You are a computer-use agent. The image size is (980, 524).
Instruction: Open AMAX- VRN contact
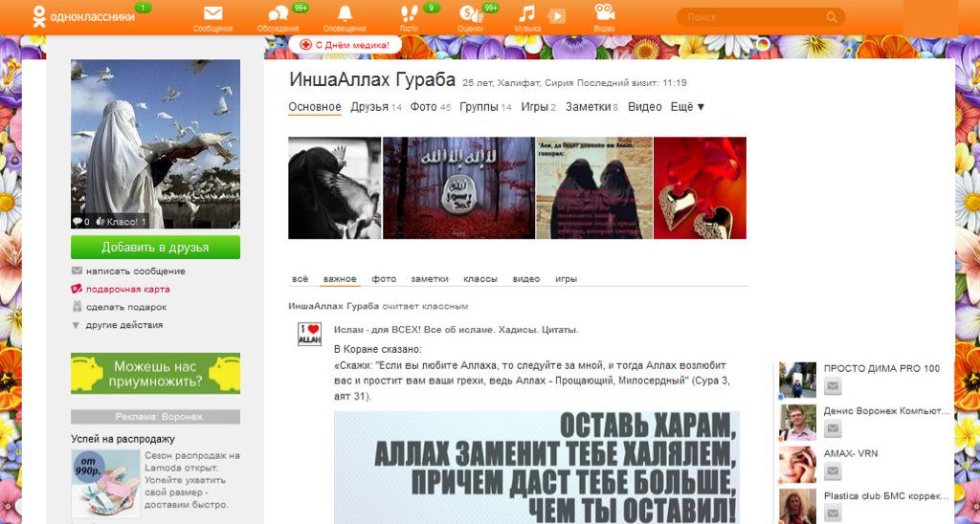(x=851, y=453)
